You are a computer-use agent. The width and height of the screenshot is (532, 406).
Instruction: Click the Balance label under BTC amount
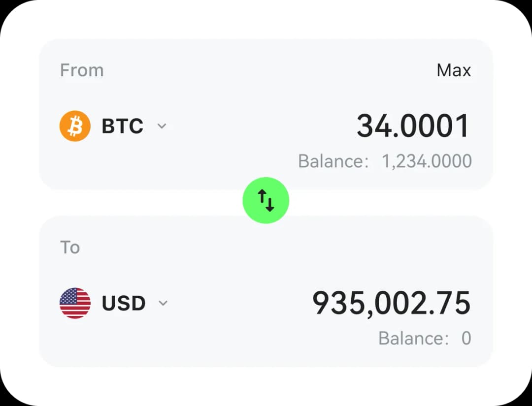pos(333,161)
